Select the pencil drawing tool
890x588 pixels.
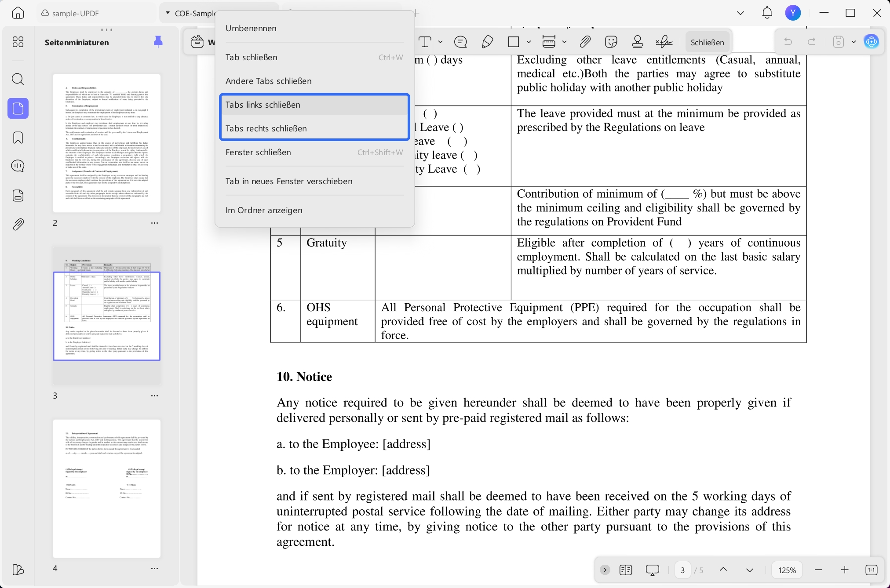[488, 42]
